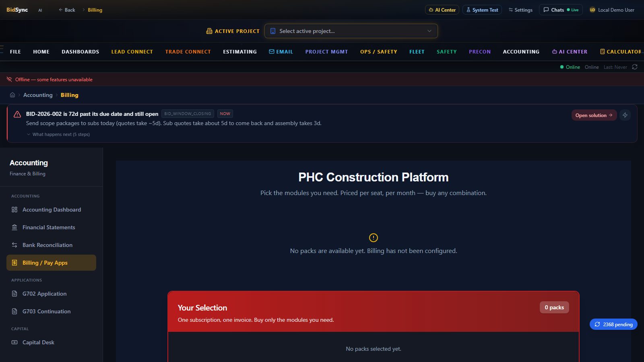
Task: Click the home breadcrumb icon
Action: [x=12, y=95]
